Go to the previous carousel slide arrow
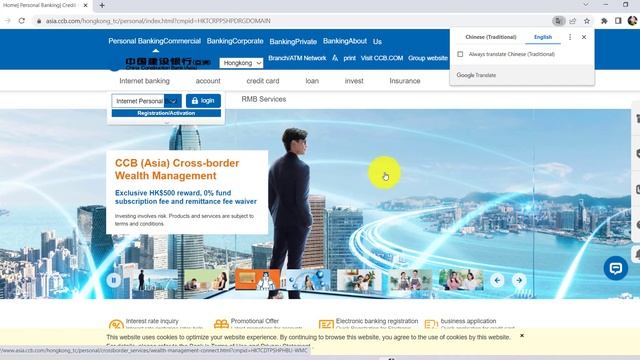Image resolution: width=640 pixels, height=360 pixels. click(x=497, y=280)
